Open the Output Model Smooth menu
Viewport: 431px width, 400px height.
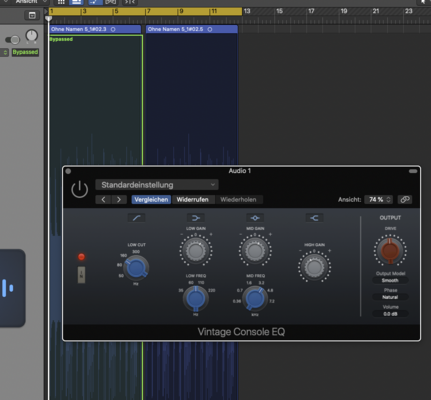click(390, 280)
